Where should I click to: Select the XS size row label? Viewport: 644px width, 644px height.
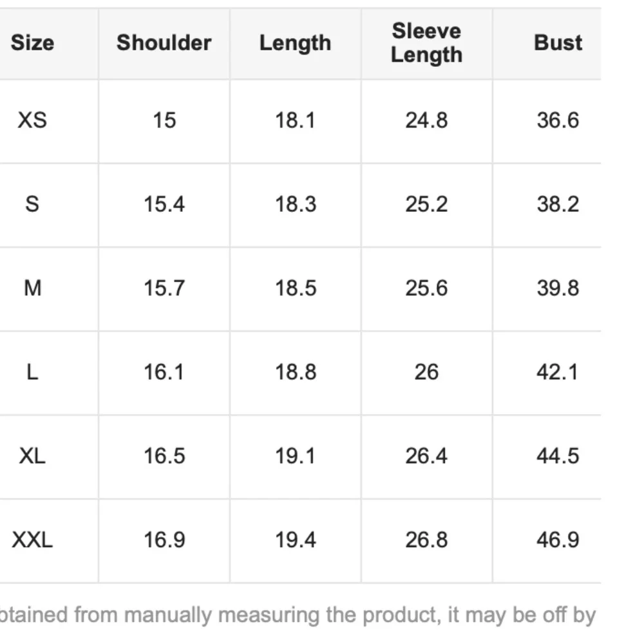[32, 120]
